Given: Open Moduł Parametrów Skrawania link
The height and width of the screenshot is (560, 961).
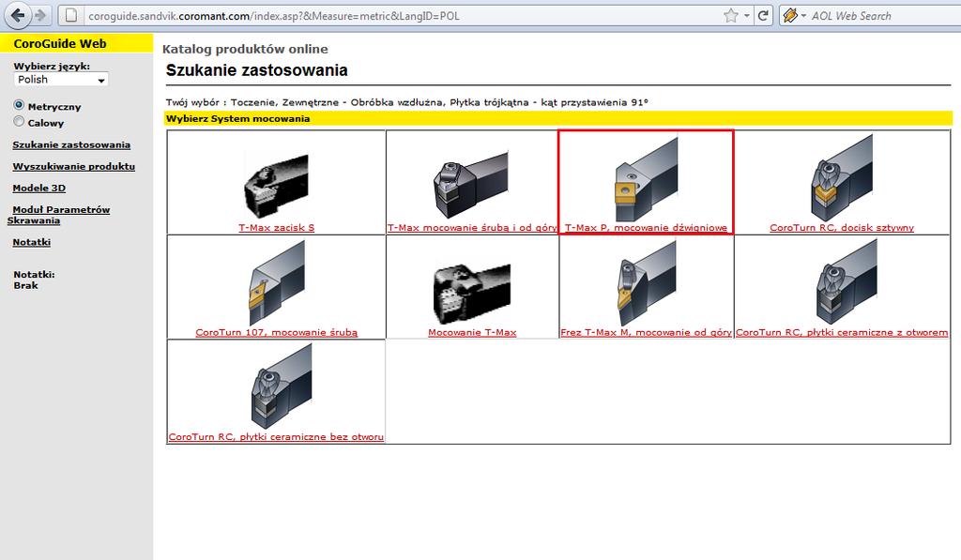Looking at the screenshot, I should (59, 215).
